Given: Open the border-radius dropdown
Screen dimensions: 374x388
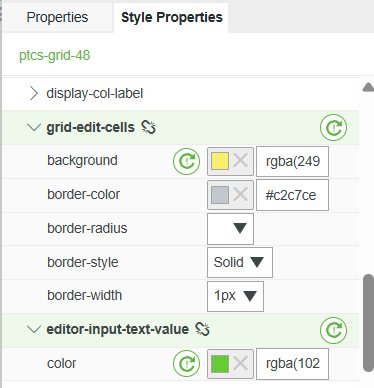Looking at the screenshot, I should tap(230, 229).
